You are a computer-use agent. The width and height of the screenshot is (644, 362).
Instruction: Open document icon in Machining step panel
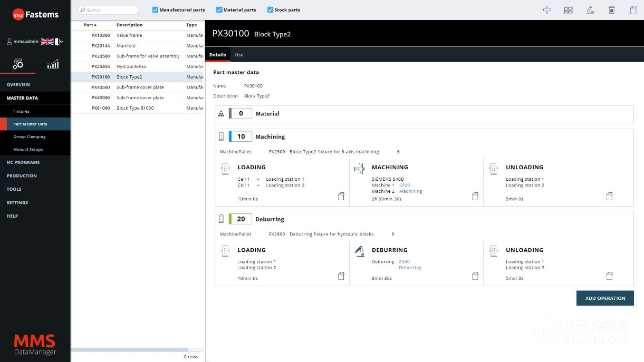pos(475,197)
